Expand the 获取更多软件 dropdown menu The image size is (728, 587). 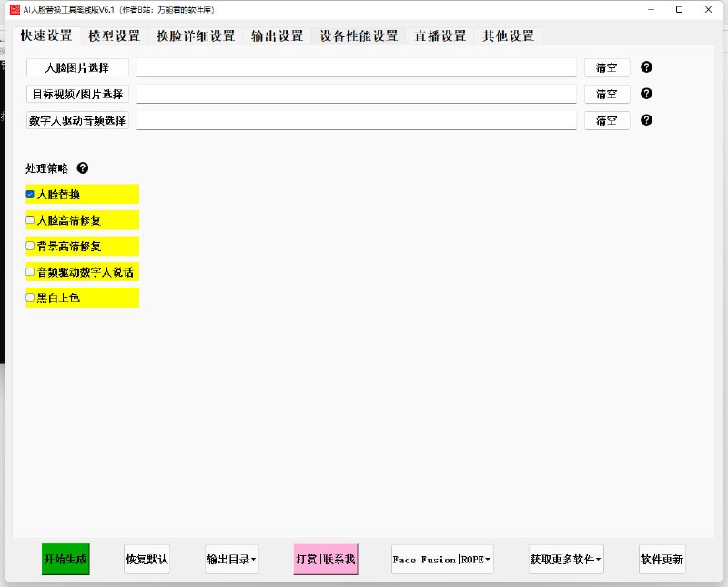[566, 560]
